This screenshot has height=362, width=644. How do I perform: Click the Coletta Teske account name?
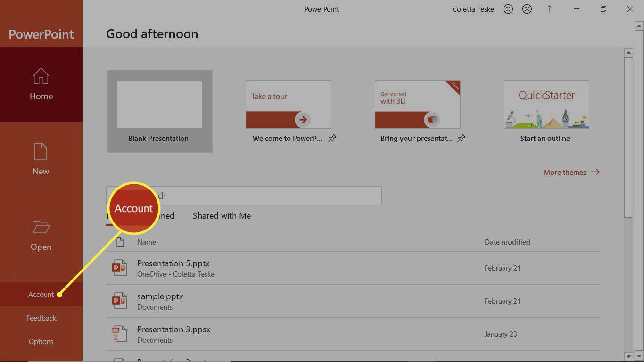pyautogui.click(x=473, y=9)
